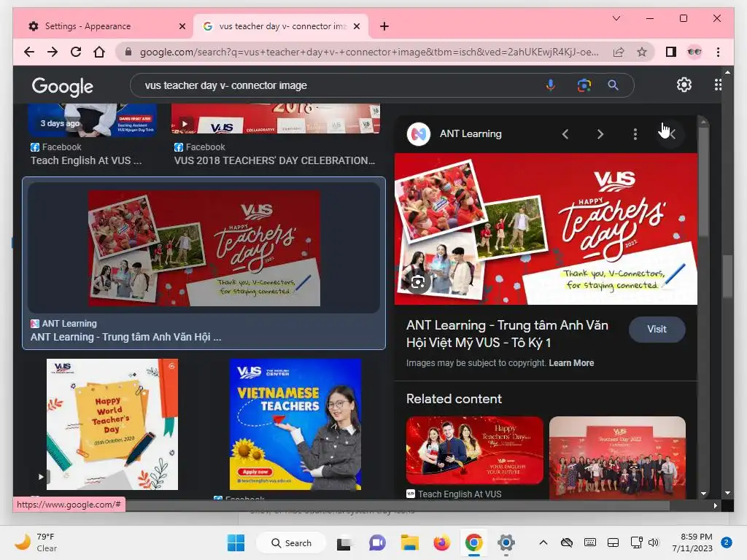The height and width of the screenshot is (560, 747).
Task: Open large teachers day preview image
Action: [x=546, y=229]
